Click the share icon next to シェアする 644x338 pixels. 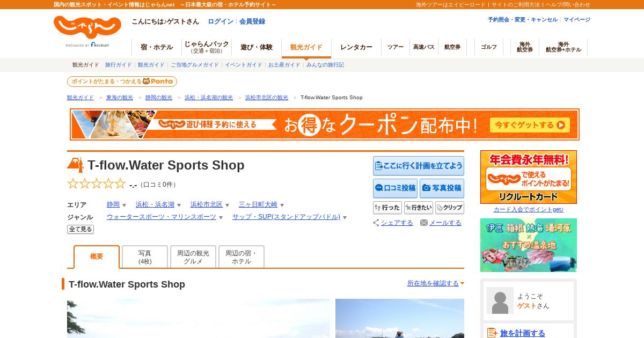(376, 223)
